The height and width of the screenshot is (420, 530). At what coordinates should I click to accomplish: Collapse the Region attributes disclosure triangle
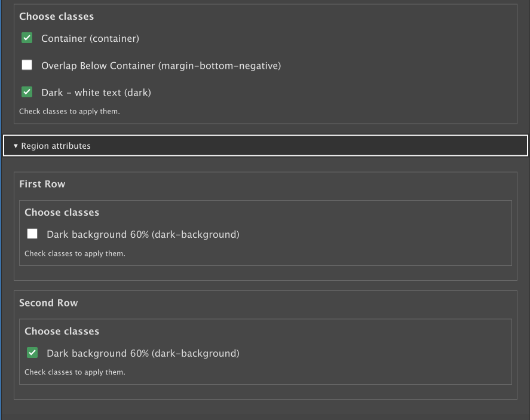click(16, 146)
